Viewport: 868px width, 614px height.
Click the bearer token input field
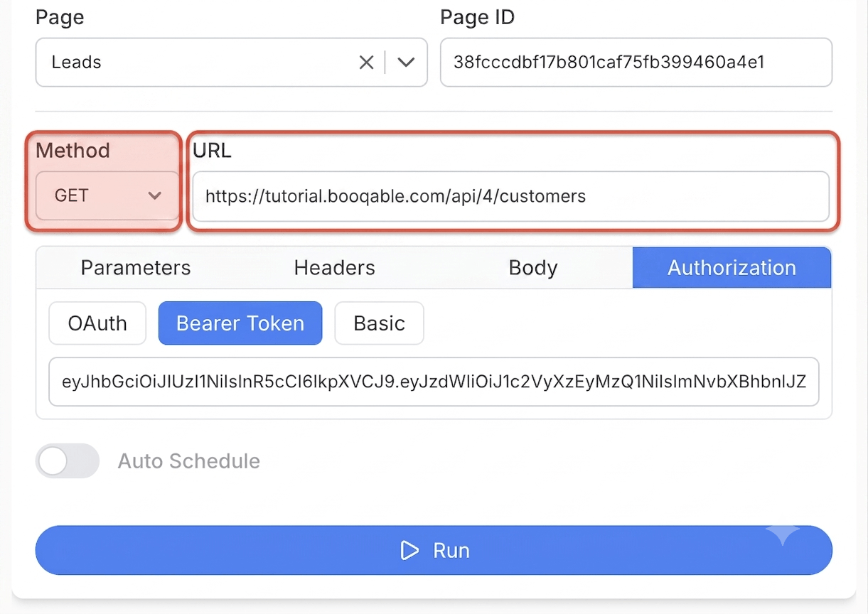(434, 382)
